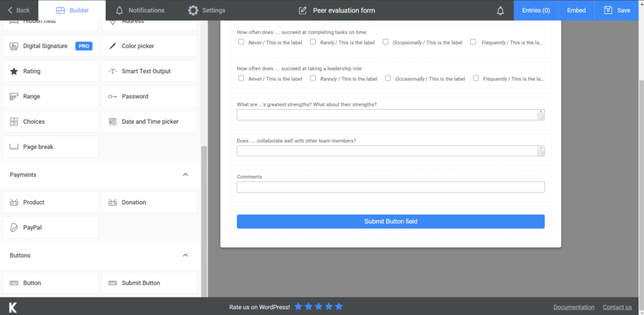
Task: Check Frequently for completing tasks on time
Action: 473,42
